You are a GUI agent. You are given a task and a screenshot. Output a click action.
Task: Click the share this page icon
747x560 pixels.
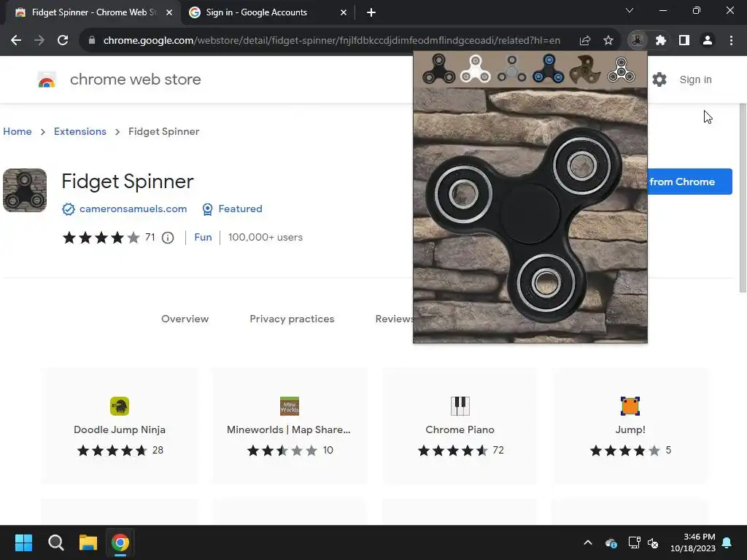(x=585, y=41)
